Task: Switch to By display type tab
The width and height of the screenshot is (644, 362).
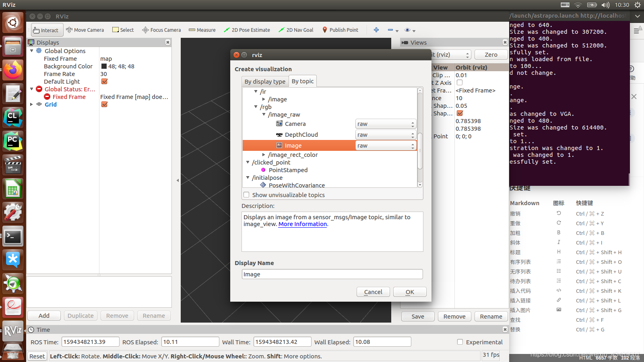Action: (x=265, y=82)
